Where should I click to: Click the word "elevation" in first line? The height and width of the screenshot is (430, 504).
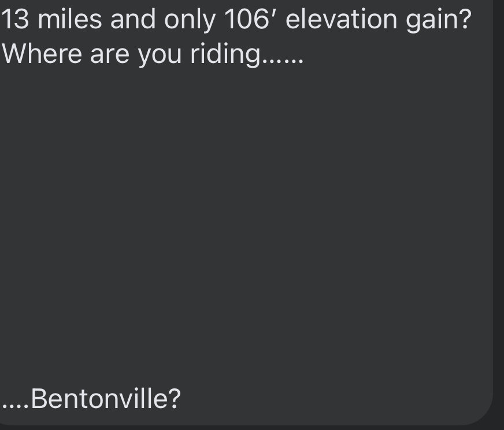point(342,19)
